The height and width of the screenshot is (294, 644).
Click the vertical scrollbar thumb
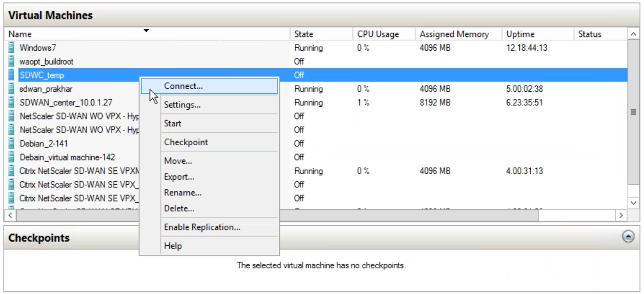[x=633, y=111]
